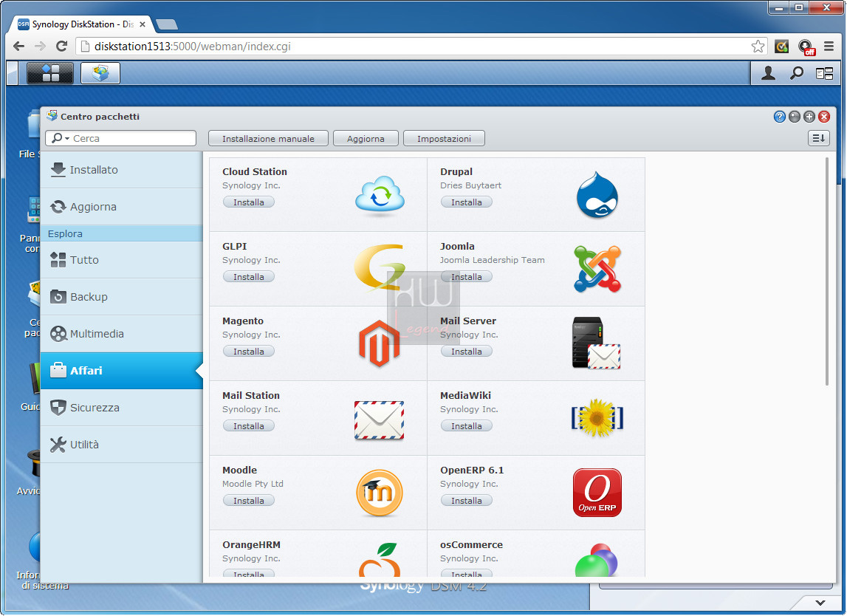
Task: Click the Joomla package logo
Action: 597,269
